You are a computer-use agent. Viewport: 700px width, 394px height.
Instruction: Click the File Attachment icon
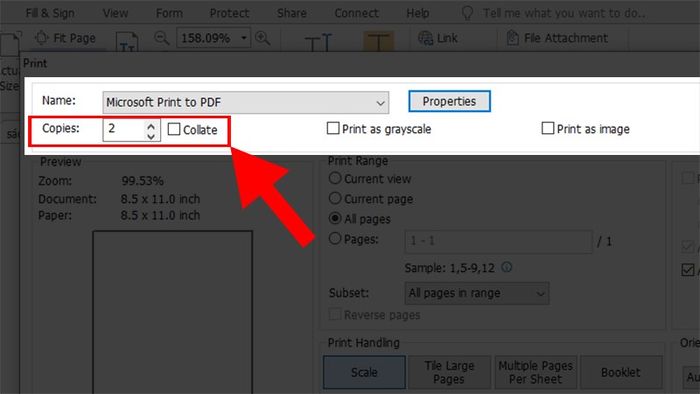tap(512, 38)
